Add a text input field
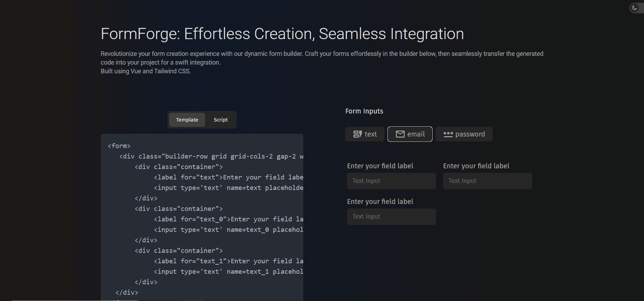 point(365,134)
